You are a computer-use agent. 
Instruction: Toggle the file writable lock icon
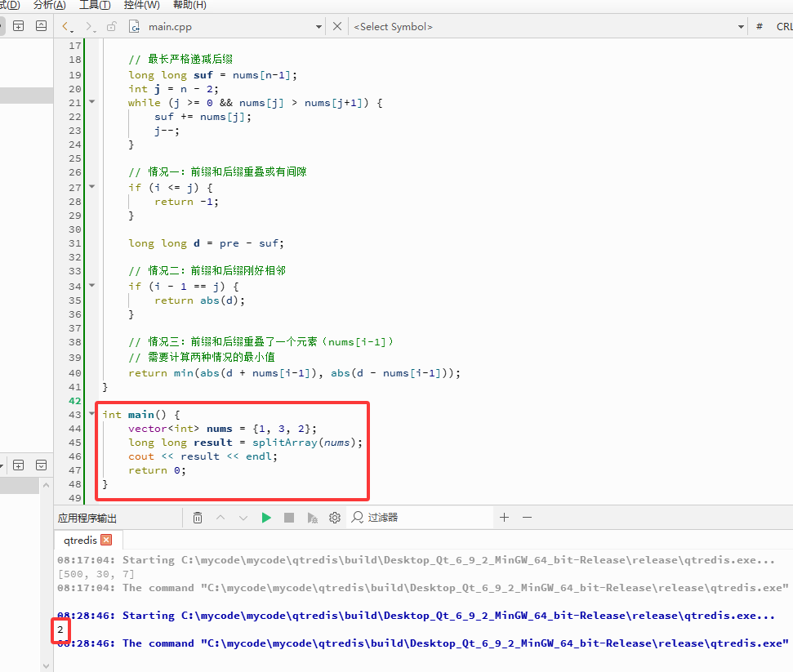tap(112, 26)
